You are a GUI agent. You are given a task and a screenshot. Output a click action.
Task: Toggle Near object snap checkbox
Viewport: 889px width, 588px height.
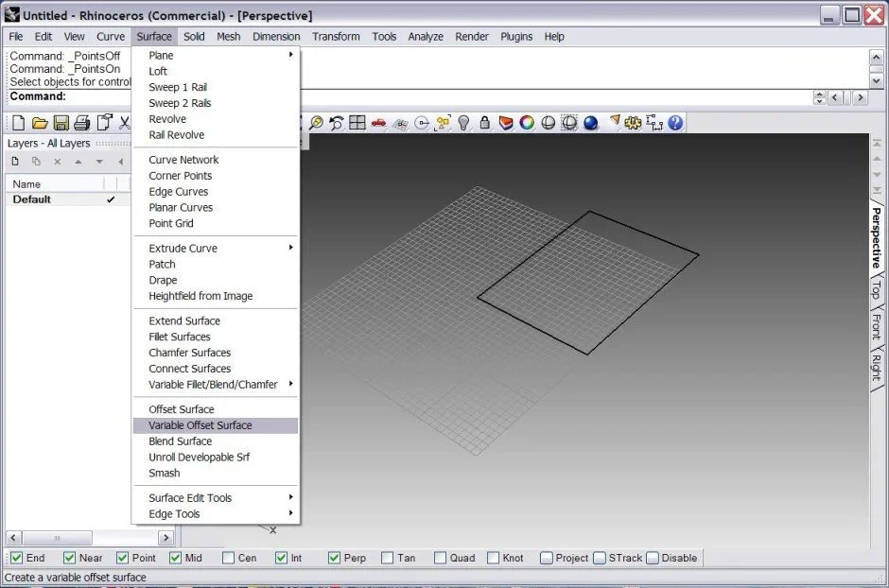pos(70,558)
